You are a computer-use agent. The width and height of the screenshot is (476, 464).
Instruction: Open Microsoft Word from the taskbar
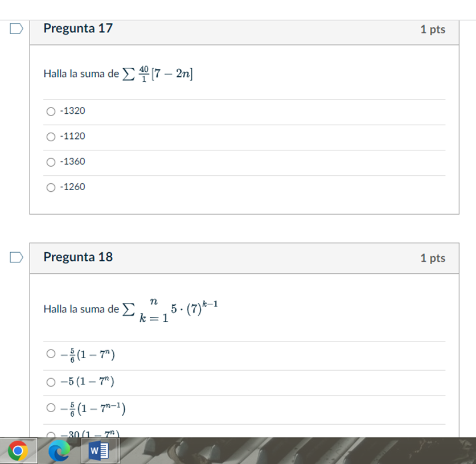coord(100,450)
